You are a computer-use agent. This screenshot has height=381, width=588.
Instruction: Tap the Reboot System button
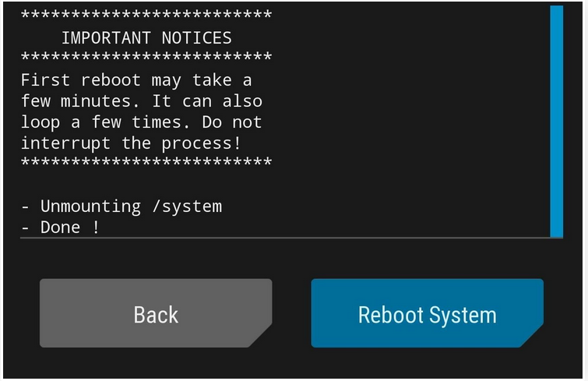tap(427, 313)
